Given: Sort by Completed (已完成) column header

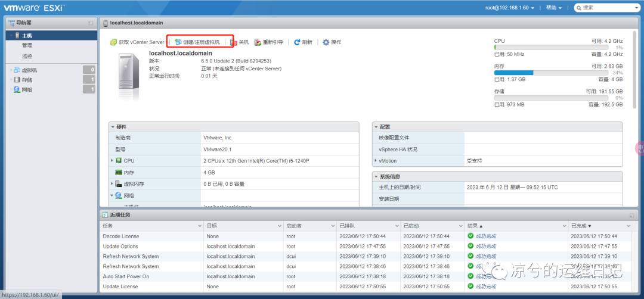Looking at the screenshot, I should coord(600,226).
